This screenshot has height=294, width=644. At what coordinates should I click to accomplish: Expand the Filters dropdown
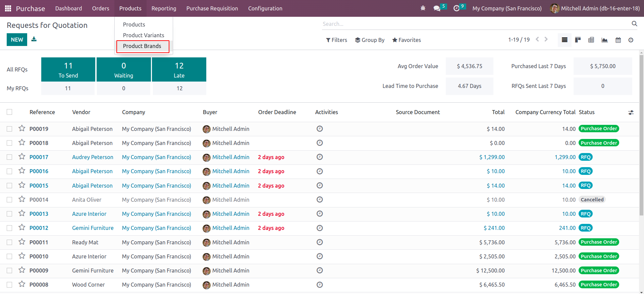click(336, 40)
